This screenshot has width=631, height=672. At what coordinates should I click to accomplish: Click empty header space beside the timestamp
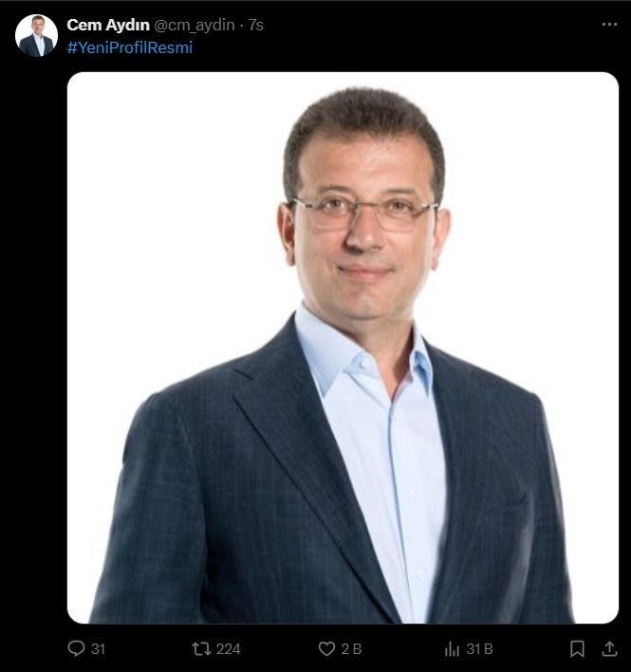(x=428, y=25)
